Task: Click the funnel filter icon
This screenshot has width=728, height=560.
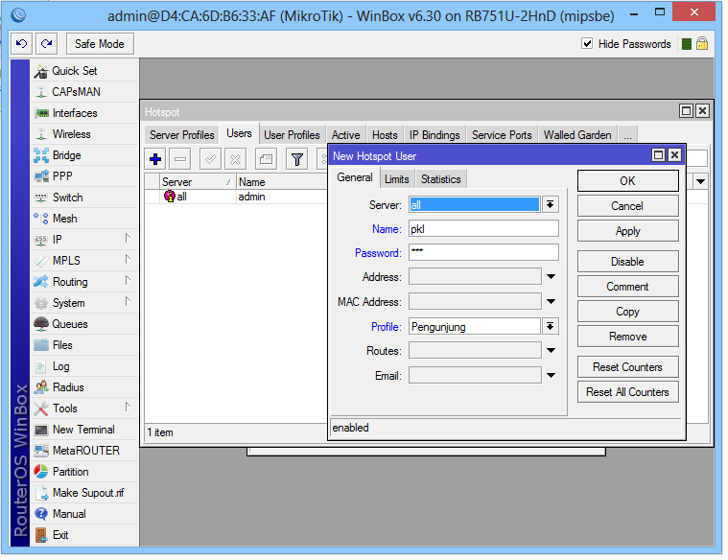Action: tap(296, 160)
